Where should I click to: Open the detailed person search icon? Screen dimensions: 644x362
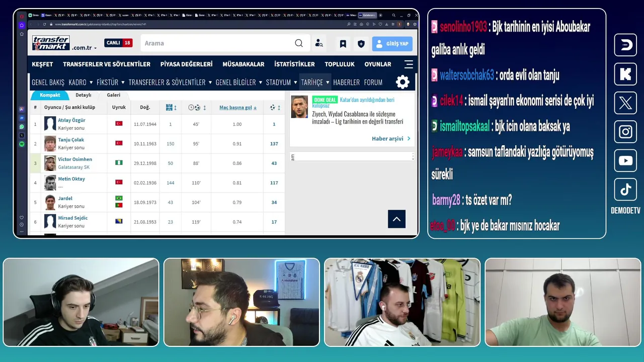[x=319, y=44]
